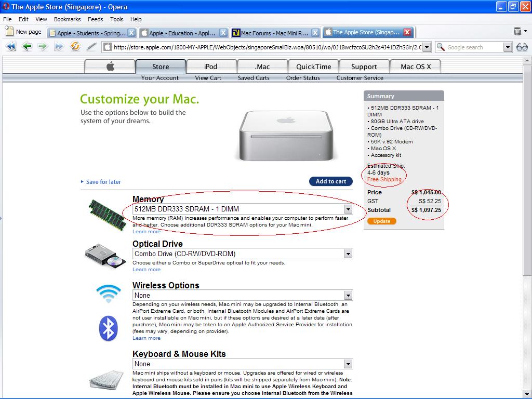This screenshot has height=399, width=532.
Task: Select the QuickTime navigation tab
Action: [x=313, y=66]
